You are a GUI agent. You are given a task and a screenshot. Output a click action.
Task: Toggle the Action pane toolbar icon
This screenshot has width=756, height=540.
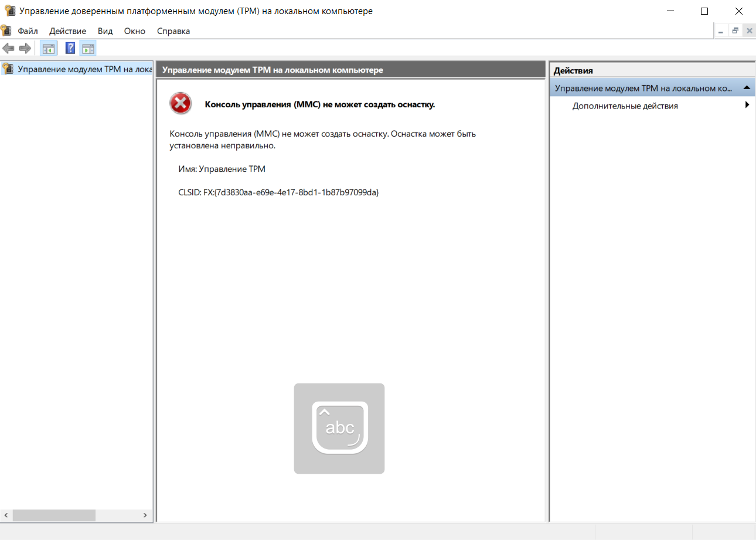pos(88,48)
